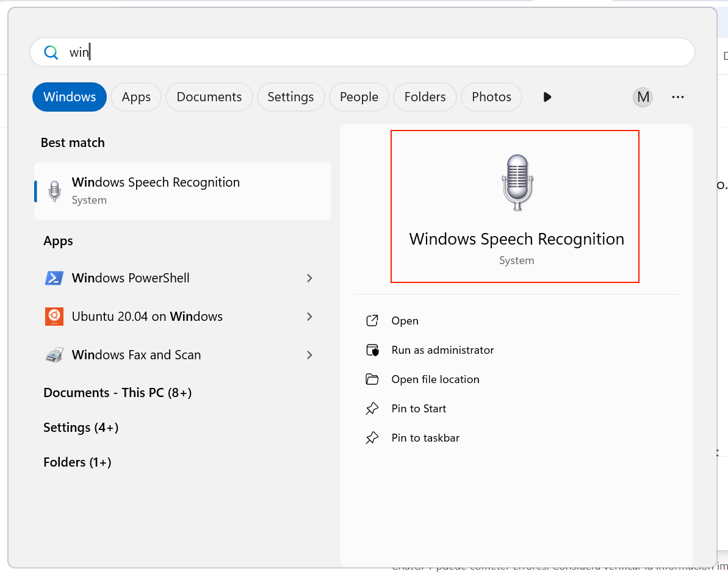Screen dimensions: 728x577
Task: Click the search text input field
Action: tap(366, 52)
